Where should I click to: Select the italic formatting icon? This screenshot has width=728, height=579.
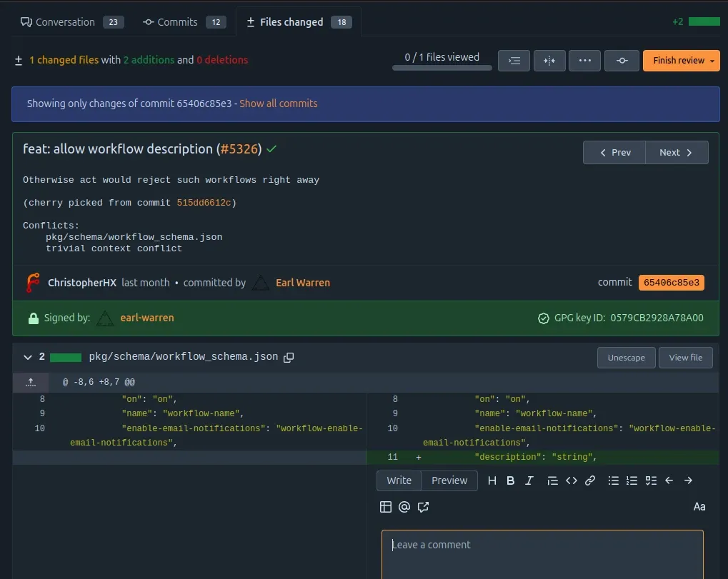click(529, 480)
